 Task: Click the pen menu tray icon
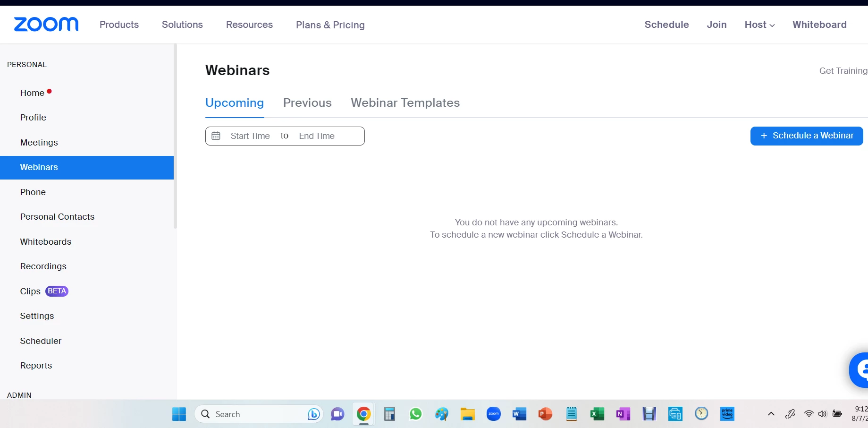coord(791,414)
